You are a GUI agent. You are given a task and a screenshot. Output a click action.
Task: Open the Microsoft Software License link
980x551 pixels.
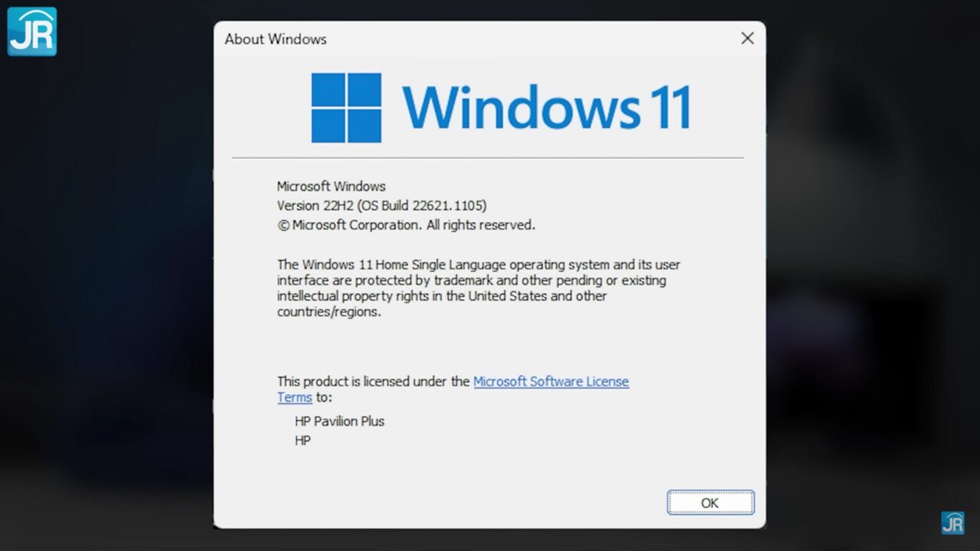click(x=550, y=381)
